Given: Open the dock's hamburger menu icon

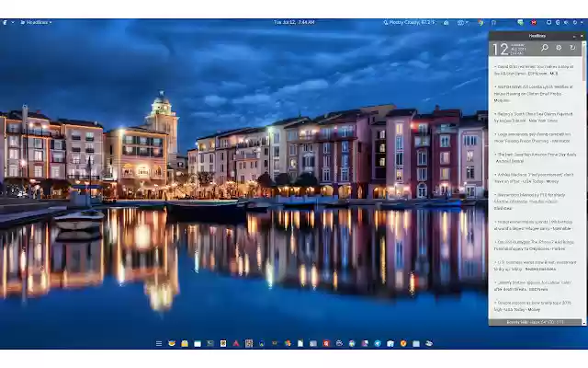Looking at the screenshot, I should click(159, 343).
